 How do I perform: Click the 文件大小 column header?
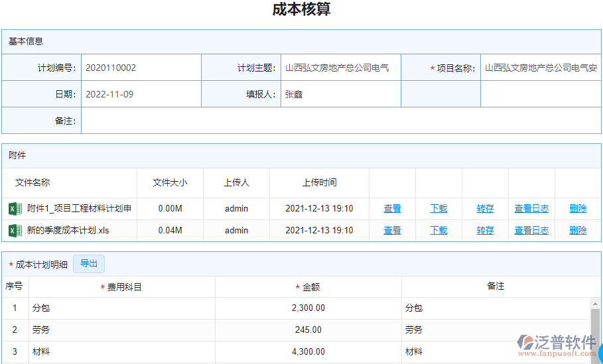pyautogui.click(x=170, y=182)
